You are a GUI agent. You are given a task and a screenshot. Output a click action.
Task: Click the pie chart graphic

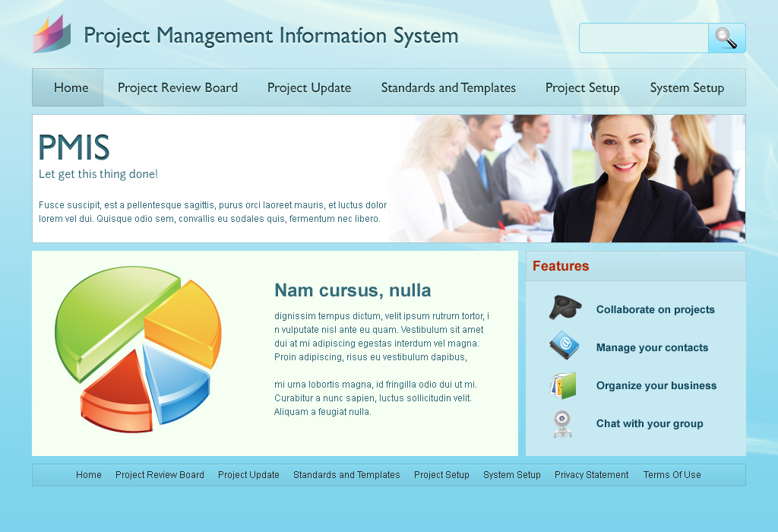click(x=138, y=350)
